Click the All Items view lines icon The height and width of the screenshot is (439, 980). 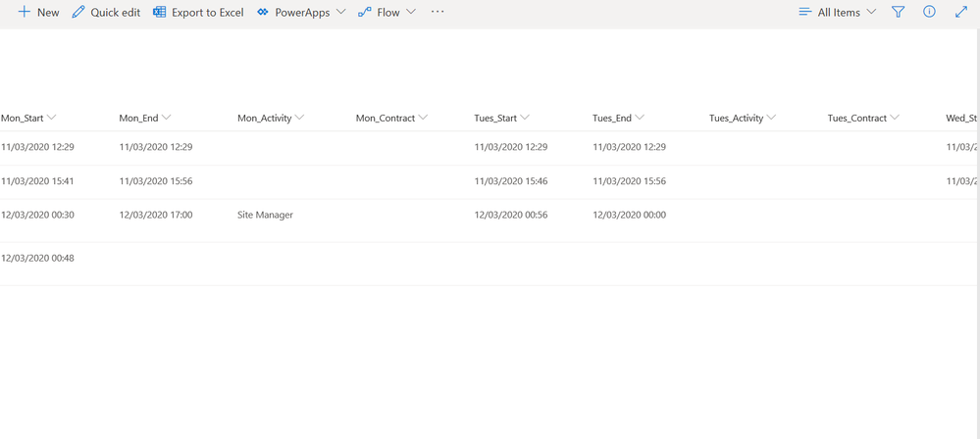[805, 12]
